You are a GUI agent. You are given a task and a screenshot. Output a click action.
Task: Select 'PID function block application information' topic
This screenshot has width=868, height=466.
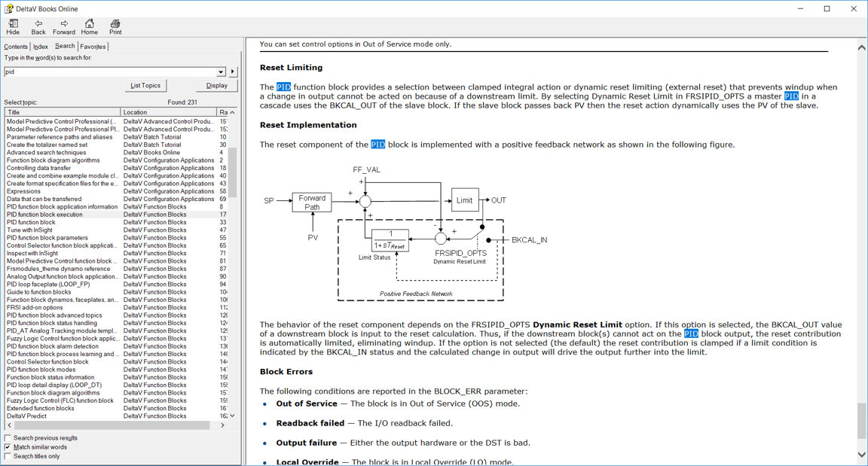pyautogui.click(x=62, y=207)
